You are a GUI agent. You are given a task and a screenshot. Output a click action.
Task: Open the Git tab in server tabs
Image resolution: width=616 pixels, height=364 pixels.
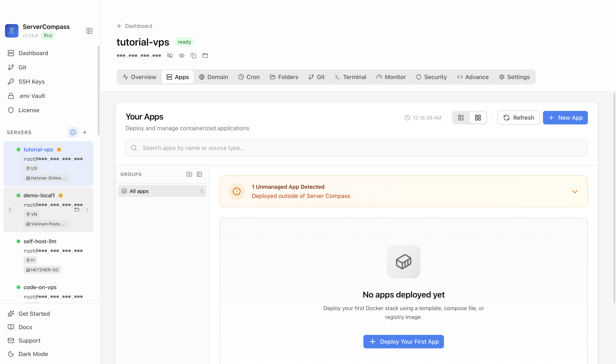pyautogui.click(x=317, y=77)
